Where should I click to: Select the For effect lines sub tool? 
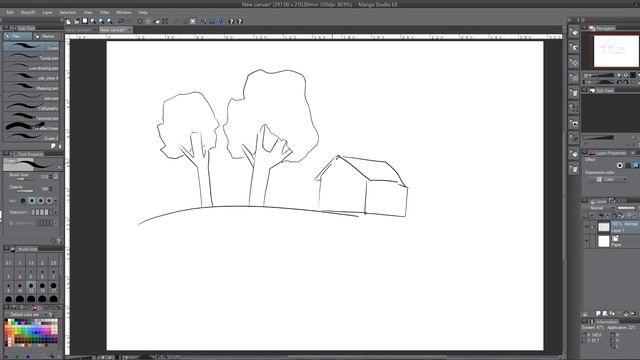(32, 127)
